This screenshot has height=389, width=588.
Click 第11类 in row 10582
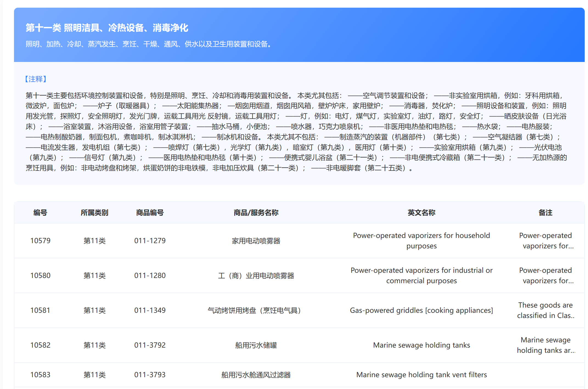[x=94, y=345]
